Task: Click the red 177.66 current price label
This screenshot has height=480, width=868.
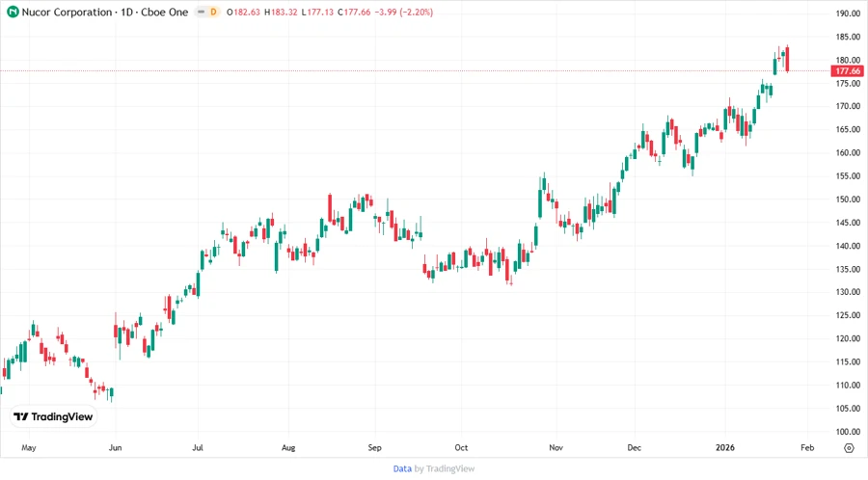Action: 848,70
